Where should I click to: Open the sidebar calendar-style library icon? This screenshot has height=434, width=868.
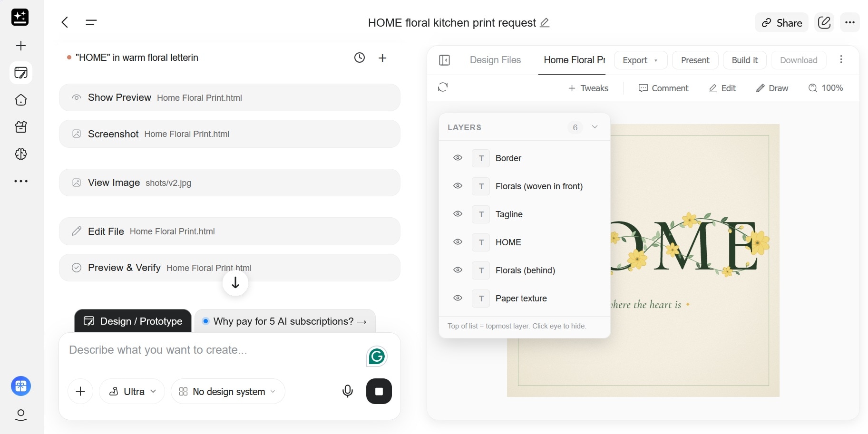point(21,127)
